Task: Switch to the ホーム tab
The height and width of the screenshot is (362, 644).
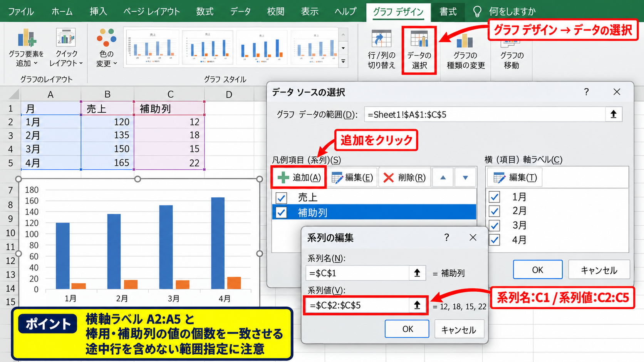Action: [x=62, y=12]
